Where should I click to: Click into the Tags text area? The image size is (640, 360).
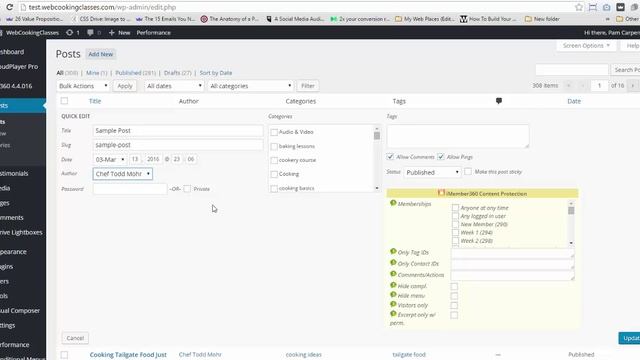tap(458, 136)
